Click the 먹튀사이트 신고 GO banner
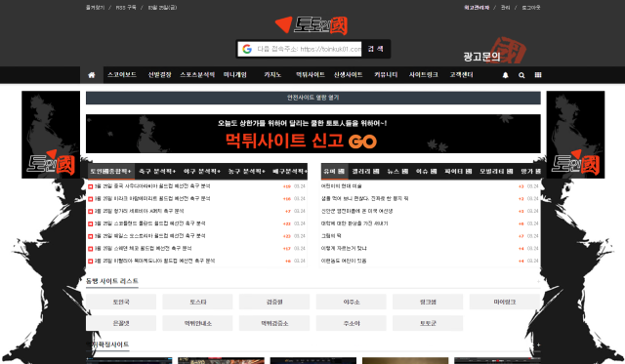 312,134
